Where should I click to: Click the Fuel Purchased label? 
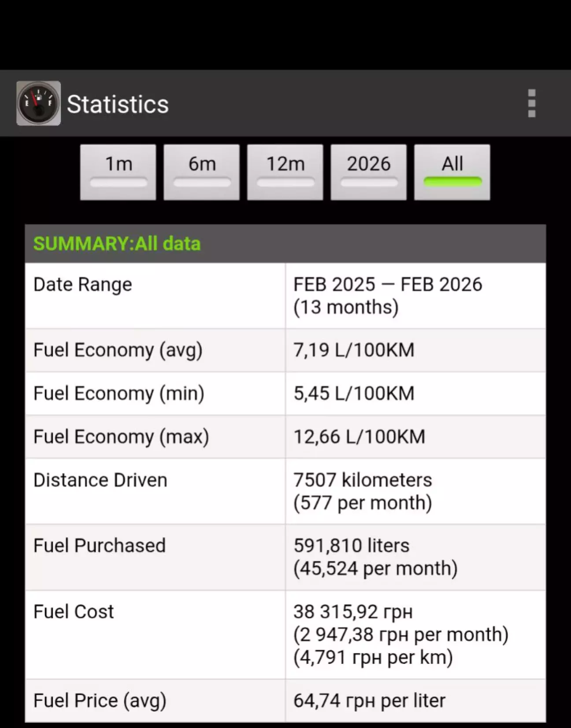pyautogui.click(x=100, y=546)
